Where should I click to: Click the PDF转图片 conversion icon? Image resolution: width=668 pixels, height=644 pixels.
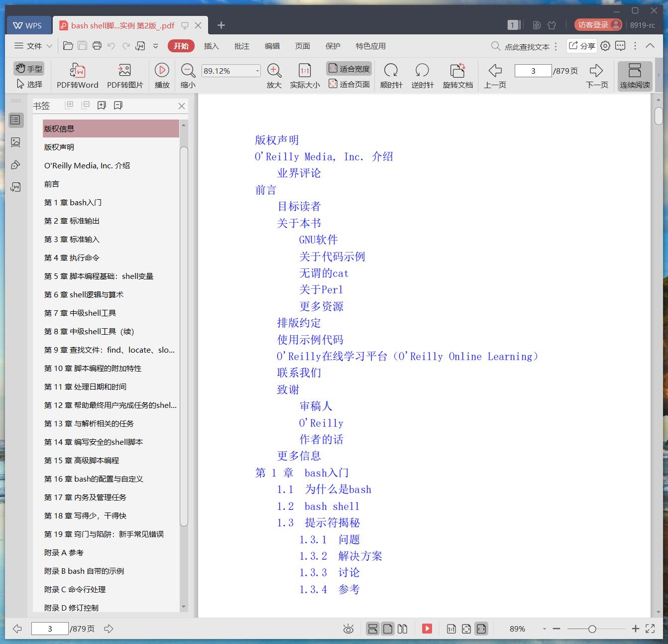[124, 70]
